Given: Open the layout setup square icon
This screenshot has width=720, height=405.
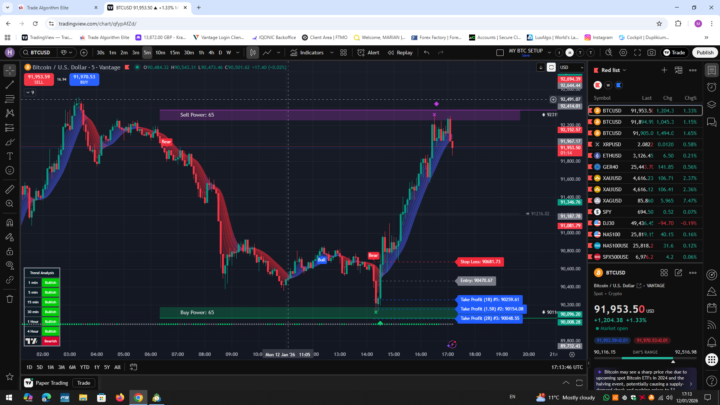Looking at the screenshot, I should tap(500, 53).
